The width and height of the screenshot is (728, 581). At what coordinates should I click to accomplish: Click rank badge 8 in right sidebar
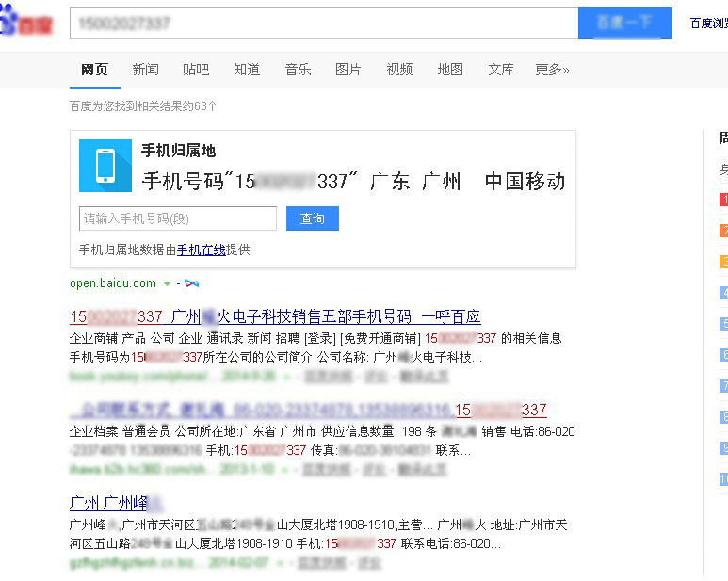[x=723, y=417]
